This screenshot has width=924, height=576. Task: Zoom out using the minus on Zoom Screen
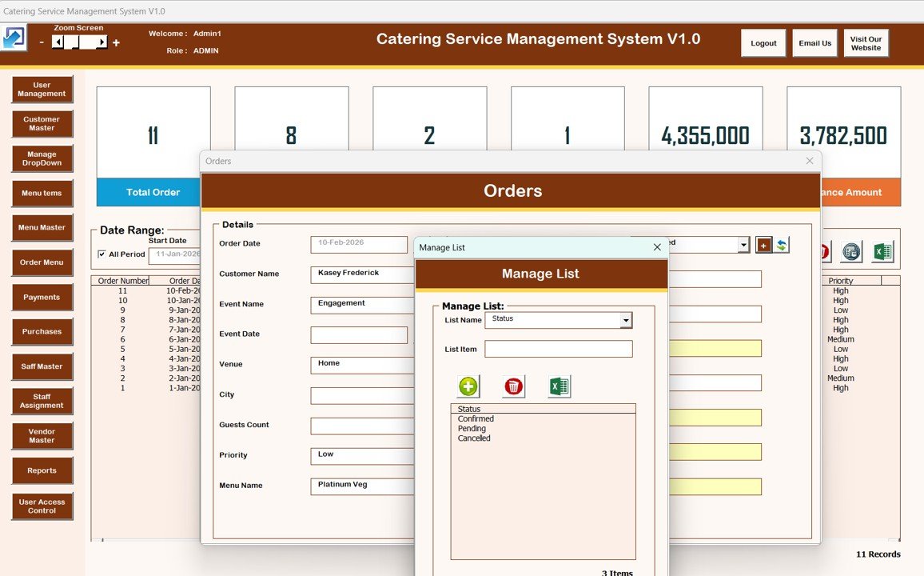pyautogui.click(x=42, y=42)
